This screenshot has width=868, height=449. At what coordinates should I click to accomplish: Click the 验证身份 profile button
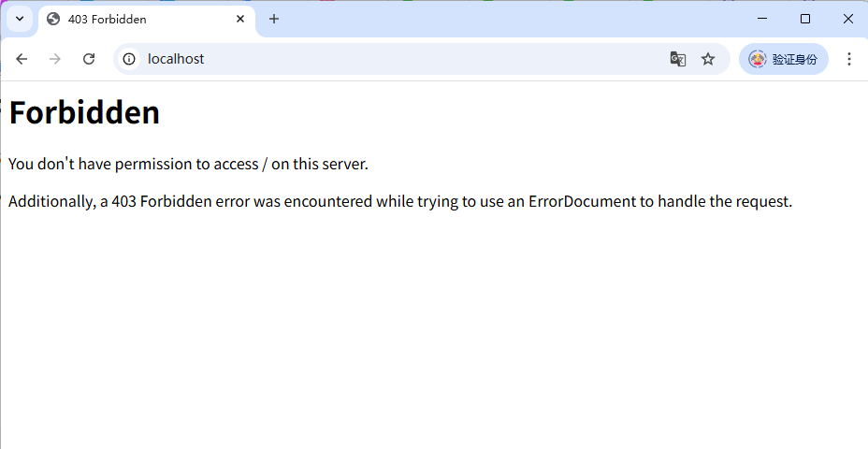tap(783, 59)
